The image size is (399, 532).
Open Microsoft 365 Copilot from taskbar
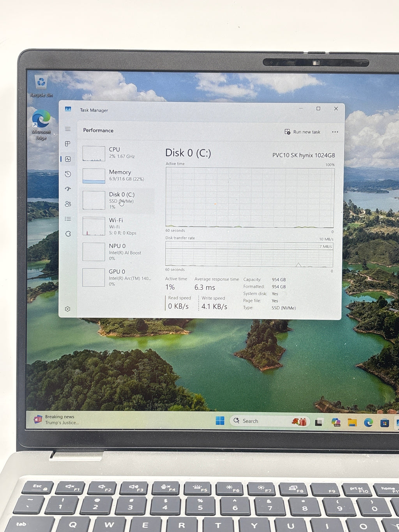pyautogui.click(x=336, y=422)
